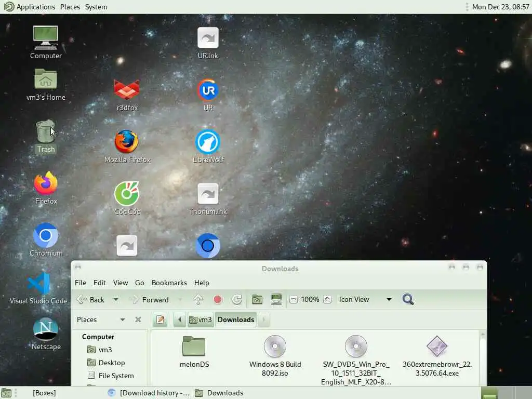Close the Places side pane
532x399 pixels.
138,320
